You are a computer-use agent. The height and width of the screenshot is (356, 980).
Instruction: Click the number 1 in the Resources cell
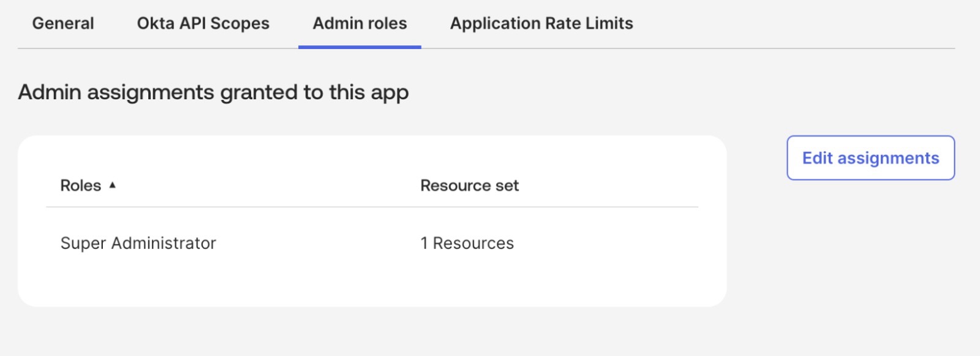424,243
